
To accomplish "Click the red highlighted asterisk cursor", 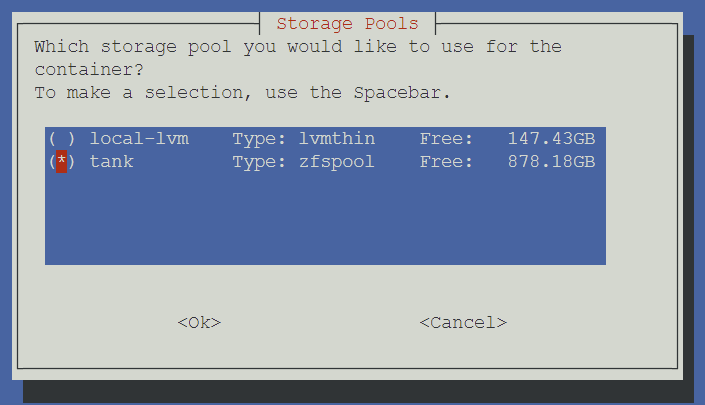I will (62, 162).
